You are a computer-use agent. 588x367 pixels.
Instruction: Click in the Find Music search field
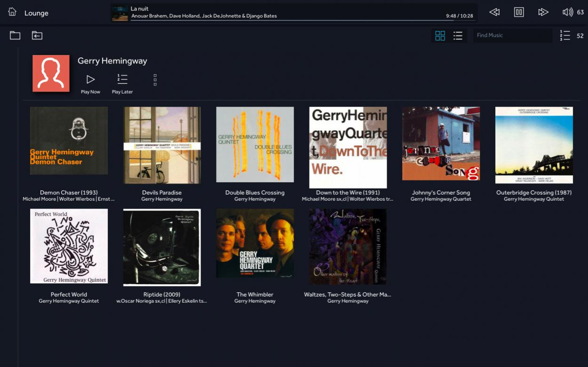coord(512,35)
